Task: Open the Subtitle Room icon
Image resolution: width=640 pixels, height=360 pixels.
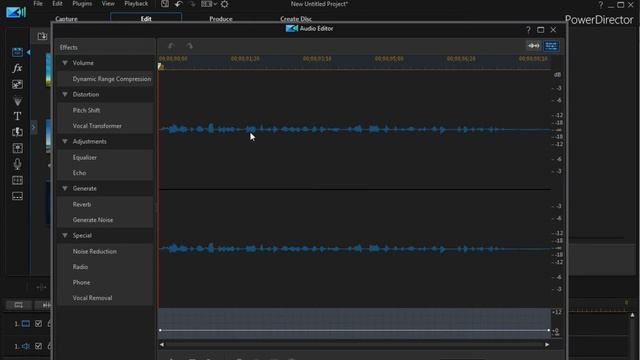Action: point(17,196)
